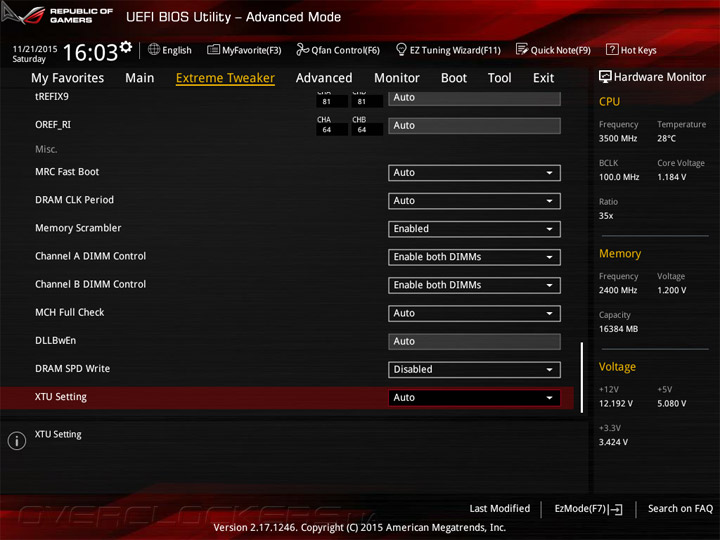Open the Tool tab
The width and height of the screenshot is (720, 540).
(500, 78)
